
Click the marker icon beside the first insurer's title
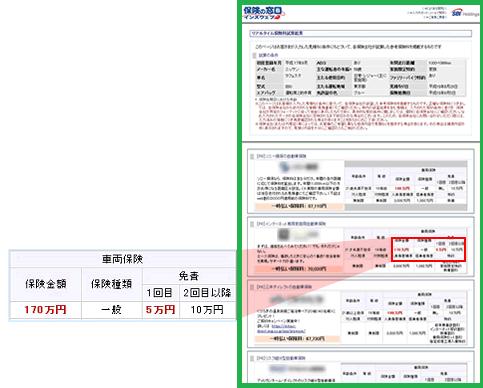click(252, 156)
